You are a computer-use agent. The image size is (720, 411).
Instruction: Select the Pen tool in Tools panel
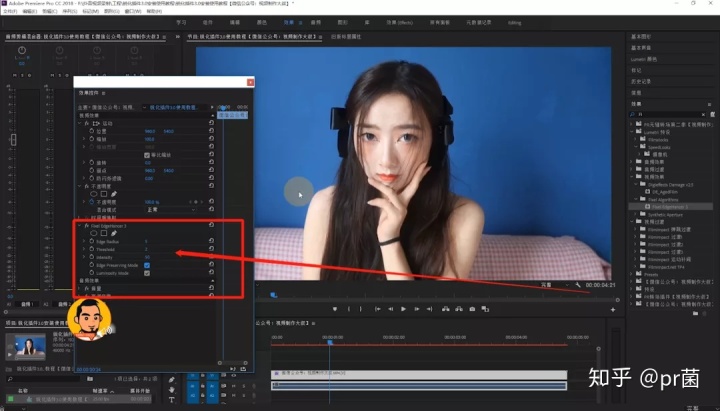171,380
